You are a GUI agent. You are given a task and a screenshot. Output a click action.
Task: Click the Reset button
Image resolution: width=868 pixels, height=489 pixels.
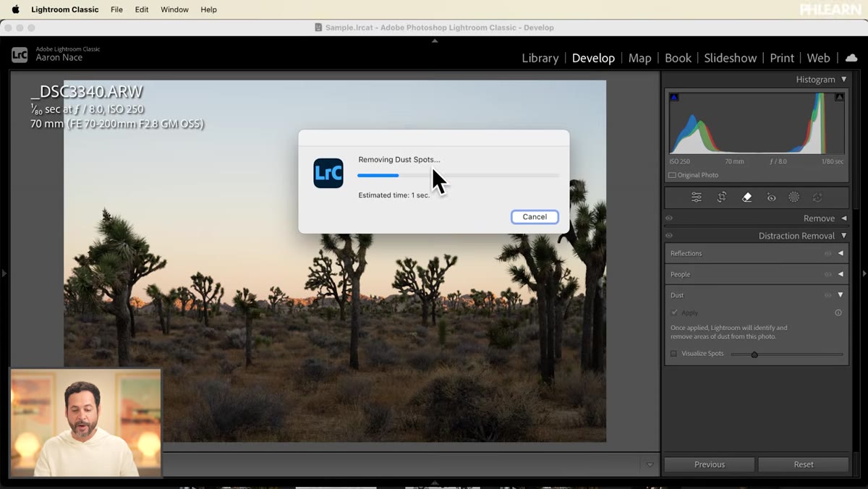click(804, 464)
